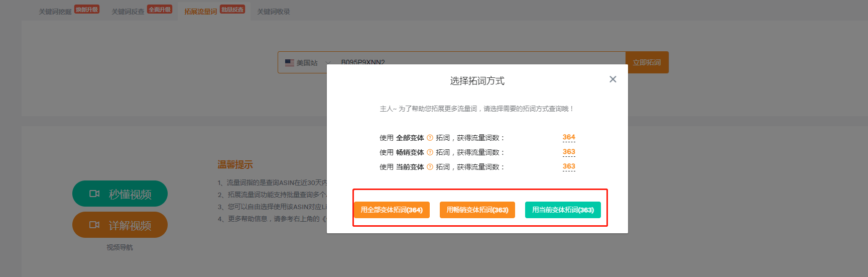This screenshot has height=277, width=868.
Task: Click the hint text starting 主人~
Action: (477, 109)
